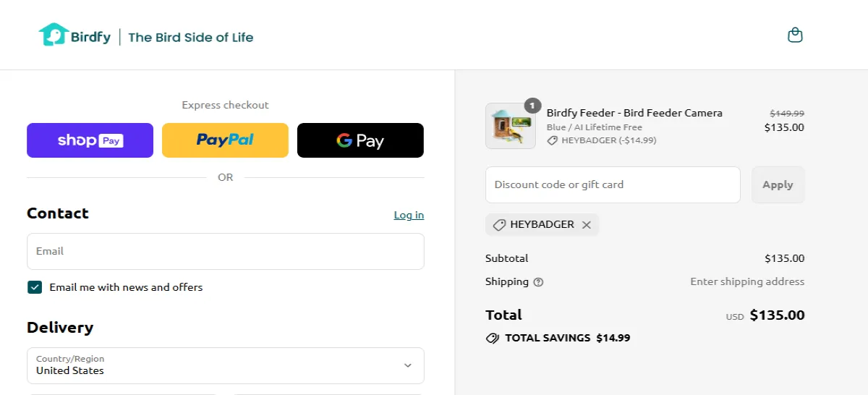The image size is (868, 395).
Task: Click the Birdfy Feeder product thumbnail
Action: pos(510,126)
